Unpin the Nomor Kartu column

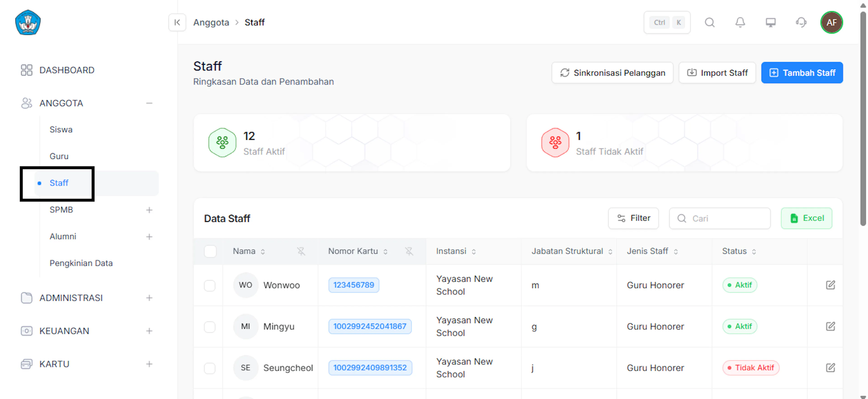pos(409,251)
